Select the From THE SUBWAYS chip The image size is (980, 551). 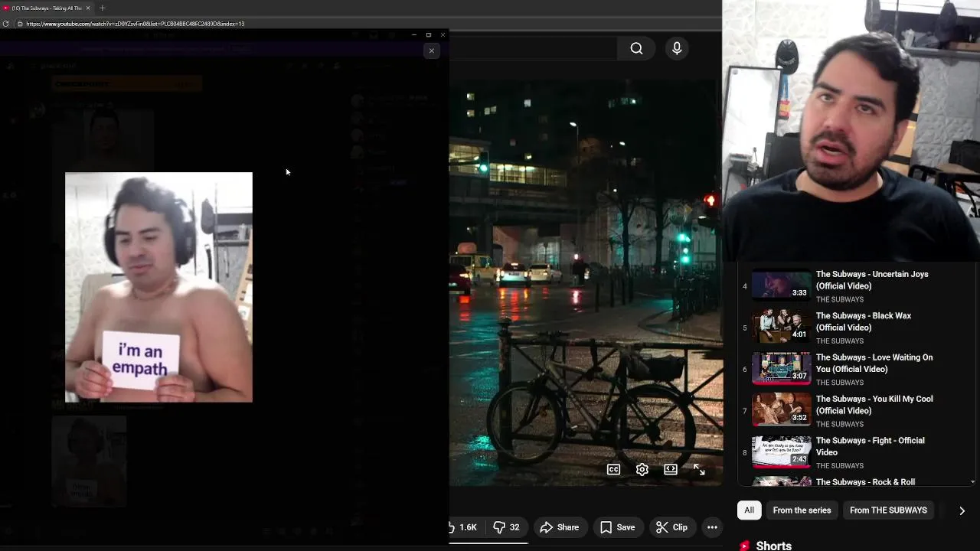pyautogui.click(x=888, y=510)
